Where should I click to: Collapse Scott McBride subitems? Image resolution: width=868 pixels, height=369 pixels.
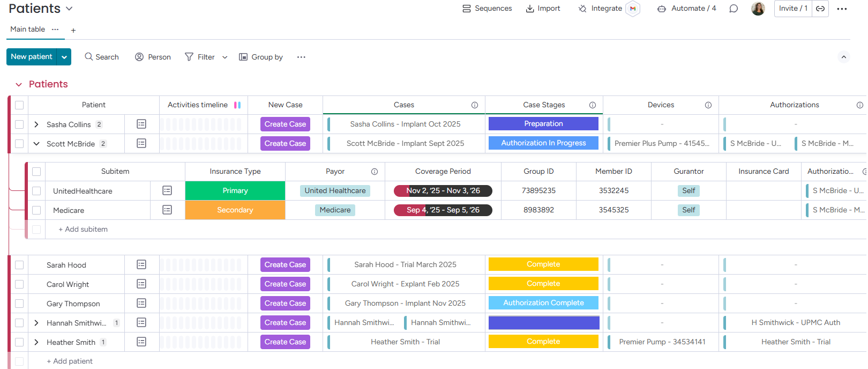tap(36, 144)
